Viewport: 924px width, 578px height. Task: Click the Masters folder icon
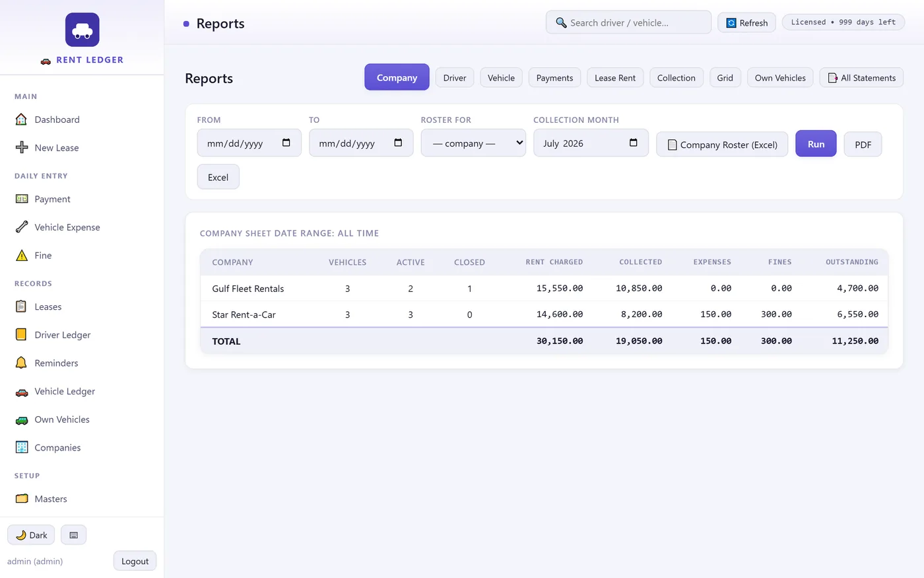(x=22, y=499)
